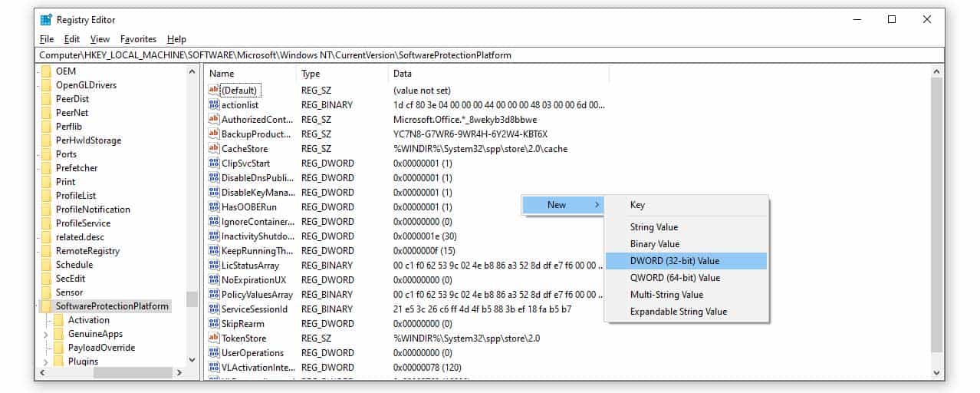Click the UserOperations DWORD icon

click(214, 352)
